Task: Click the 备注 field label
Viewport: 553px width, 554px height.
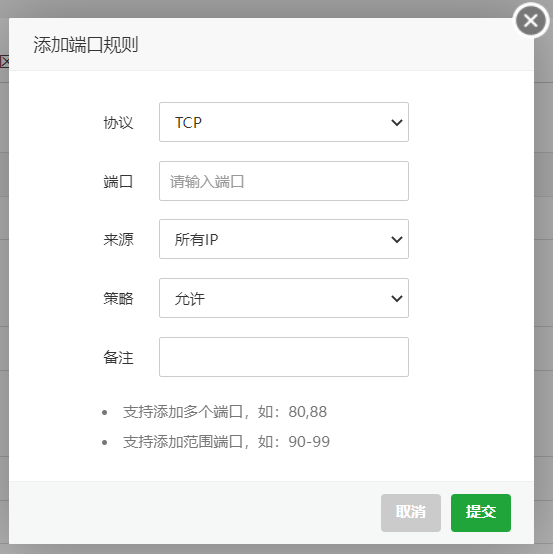Action: tap(118, 358)
